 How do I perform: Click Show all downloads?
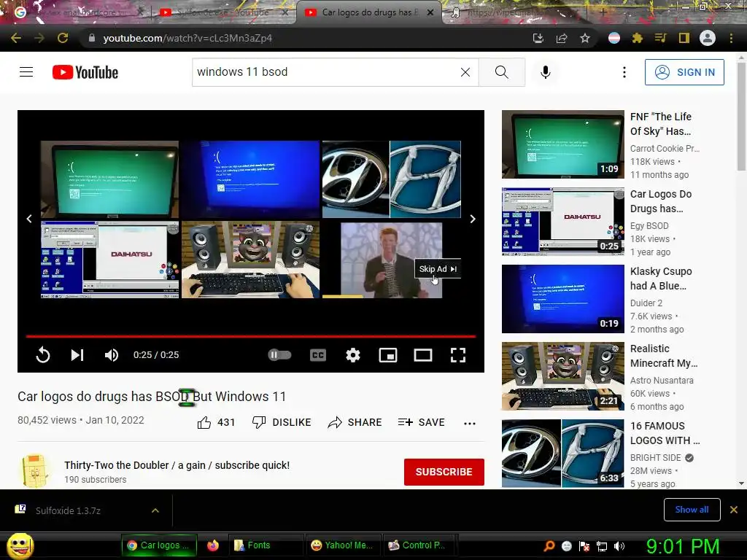[692, 510]
